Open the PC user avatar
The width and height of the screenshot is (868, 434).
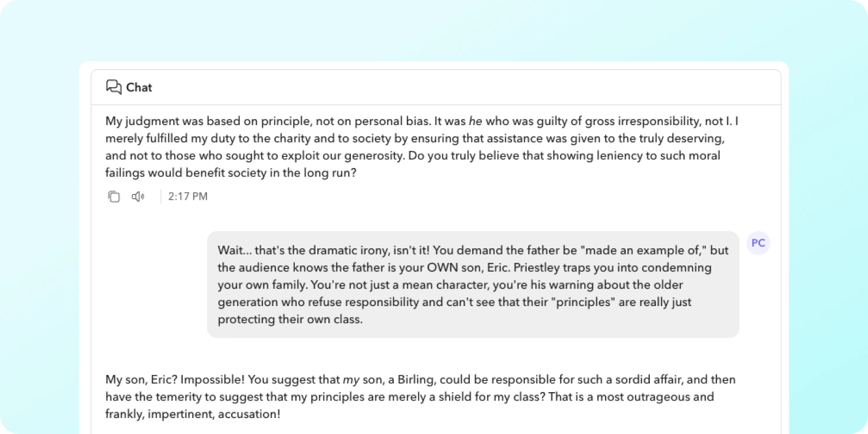(x=758, y=243)
